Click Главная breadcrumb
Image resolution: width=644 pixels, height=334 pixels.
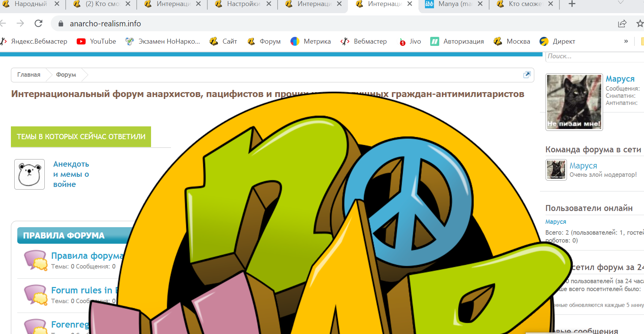[29, 75]
